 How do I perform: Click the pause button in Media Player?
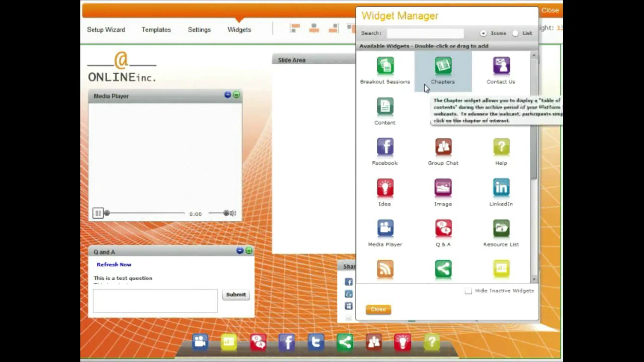click(98, 214)
